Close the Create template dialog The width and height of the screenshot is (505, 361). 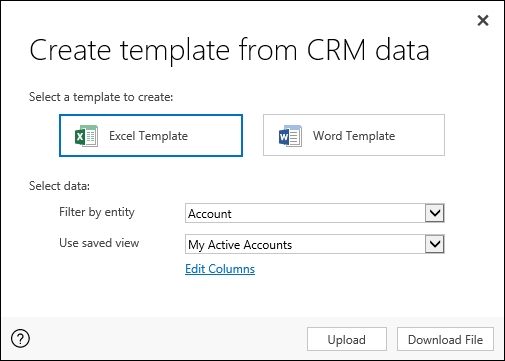483,21
